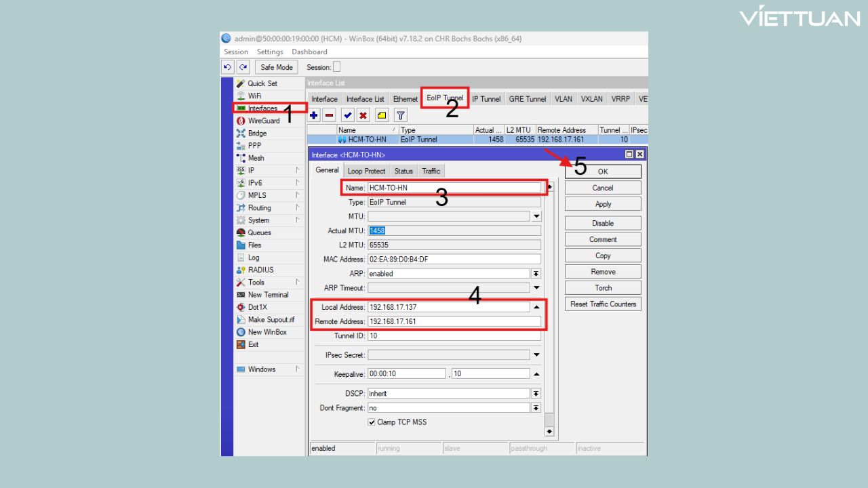This screenshot has width=868, height=488.
Task: Toggle the Safe Mode button
Action: click(277, 67)
